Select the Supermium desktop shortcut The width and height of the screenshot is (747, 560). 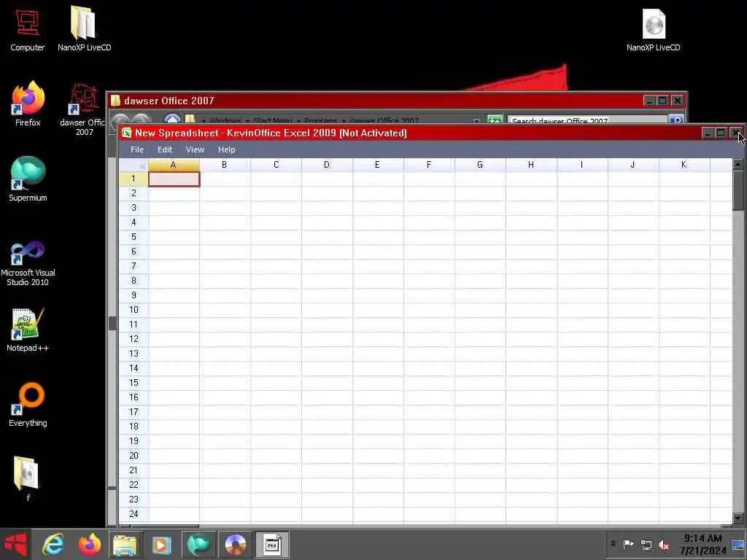pos(28,179)
